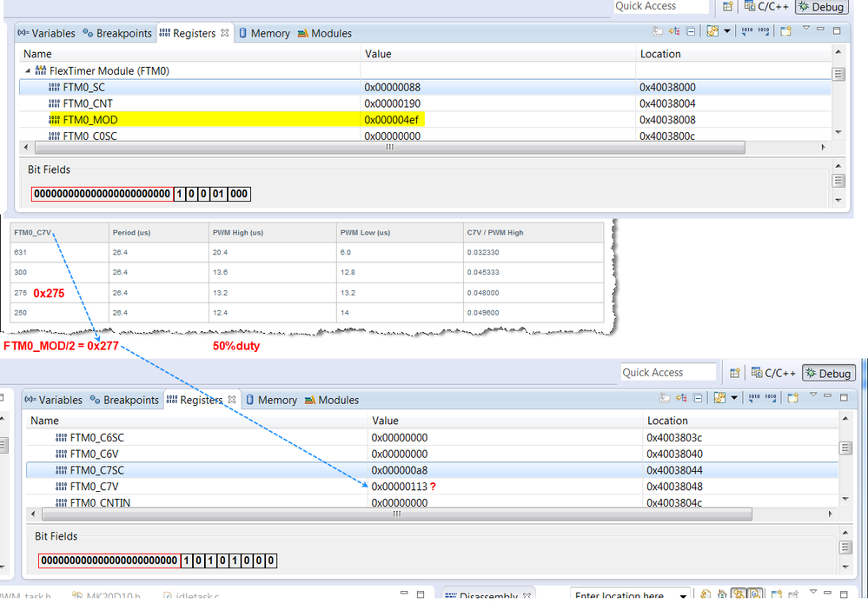Select the FTM0_C7SC register row
This screenshot has width=868, height=604.
(x=433, y=470)
